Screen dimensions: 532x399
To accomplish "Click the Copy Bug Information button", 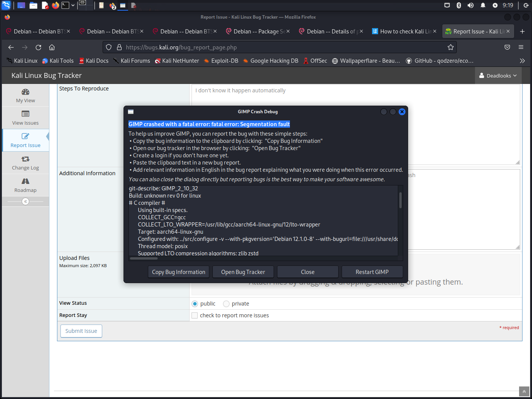I will pos(179,272).
